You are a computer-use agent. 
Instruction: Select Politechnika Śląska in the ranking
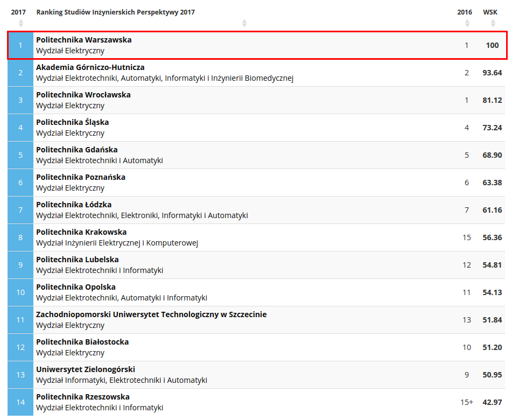[73, 122]
